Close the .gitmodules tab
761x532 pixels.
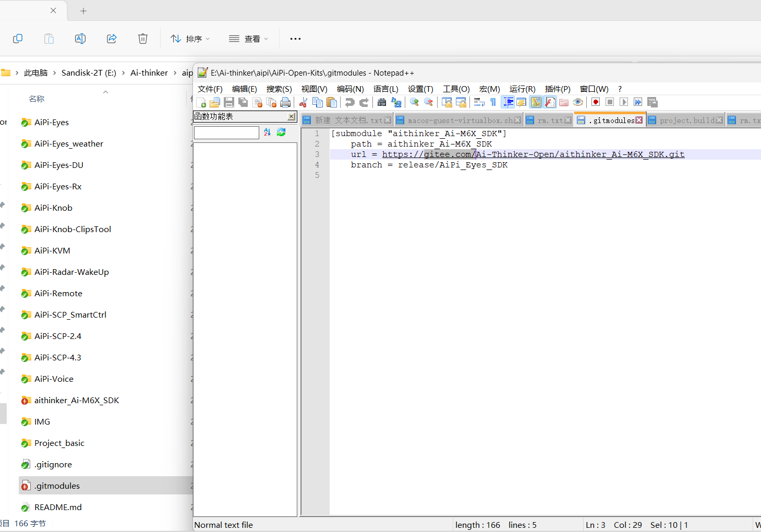click(639, 120)
